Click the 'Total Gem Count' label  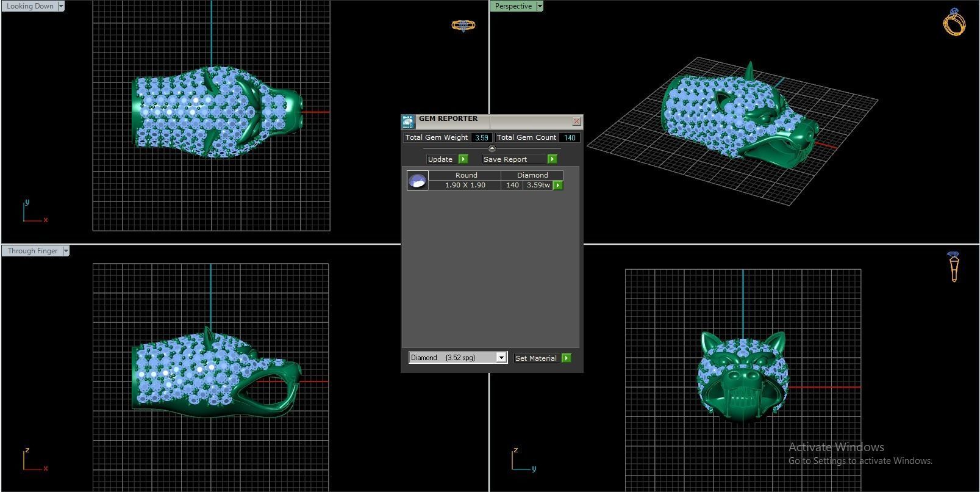[526, 138]
